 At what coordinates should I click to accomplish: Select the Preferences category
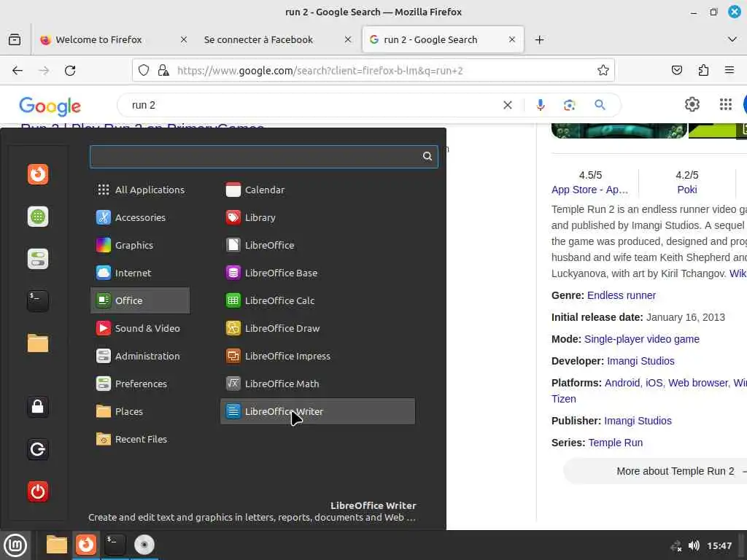point(140,384)
